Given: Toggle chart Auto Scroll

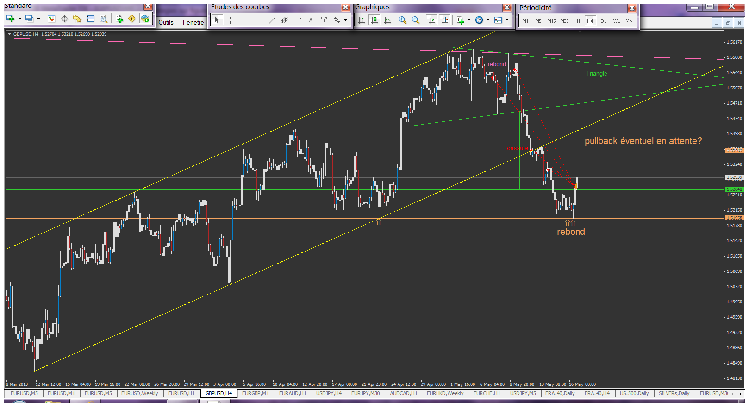Looking at the screenshot, I should (x=432, y=20).
